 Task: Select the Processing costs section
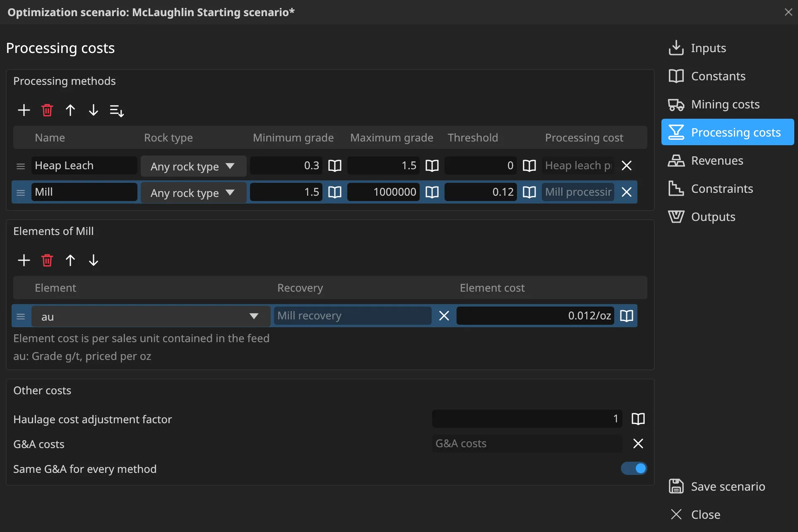[728, 132]
